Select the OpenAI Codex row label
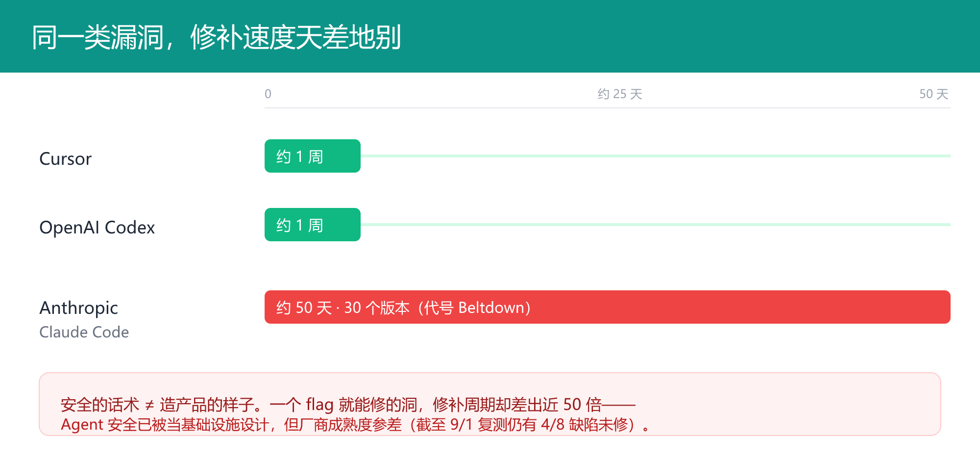980x461 pixels. pos(97,228)
